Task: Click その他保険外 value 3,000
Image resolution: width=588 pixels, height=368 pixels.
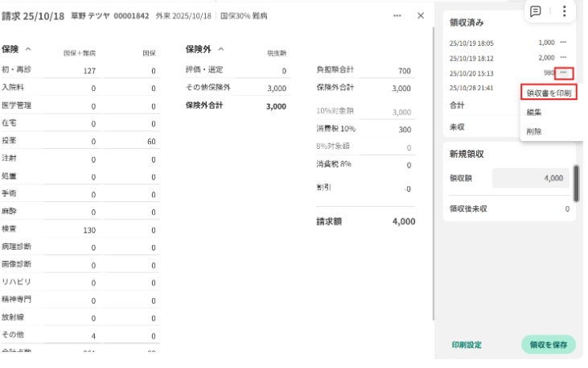Action: (x=277, y=89)
